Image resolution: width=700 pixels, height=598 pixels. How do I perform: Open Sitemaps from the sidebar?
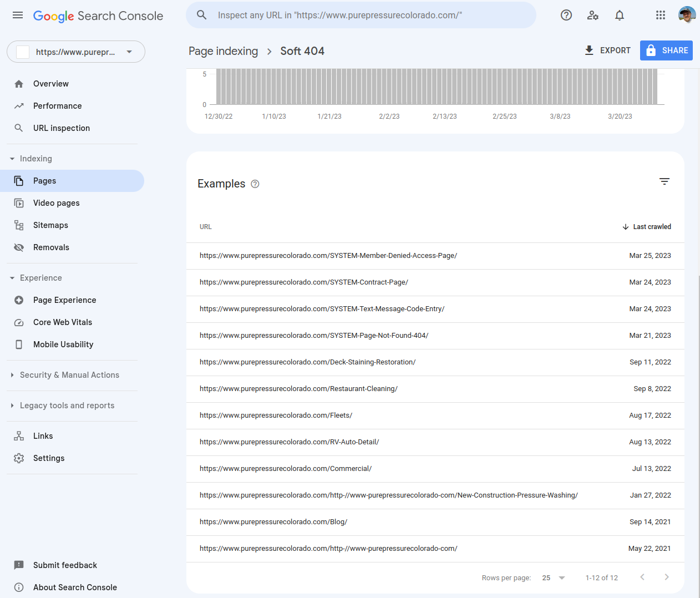tap(72, 225)
